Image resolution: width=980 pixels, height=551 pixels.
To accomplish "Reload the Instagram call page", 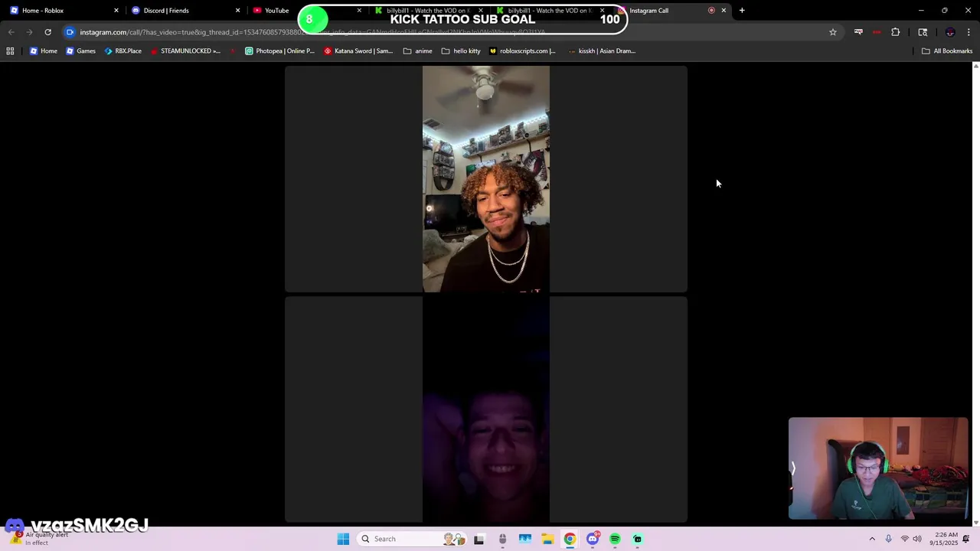I will (x=47, y=32).
